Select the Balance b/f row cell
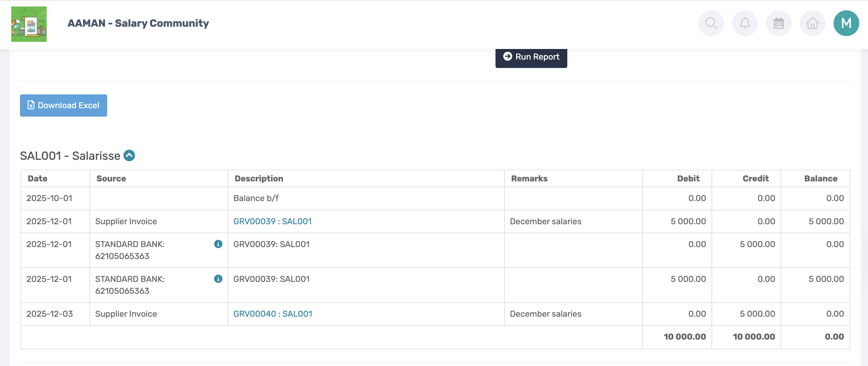Screen dimensions: 868x366 [256, 198]
